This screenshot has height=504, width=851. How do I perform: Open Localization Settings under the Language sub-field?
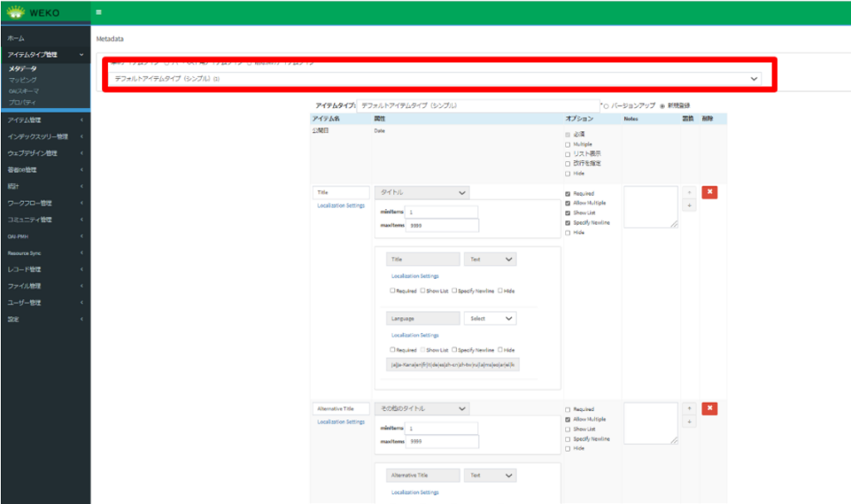[415, 335]
